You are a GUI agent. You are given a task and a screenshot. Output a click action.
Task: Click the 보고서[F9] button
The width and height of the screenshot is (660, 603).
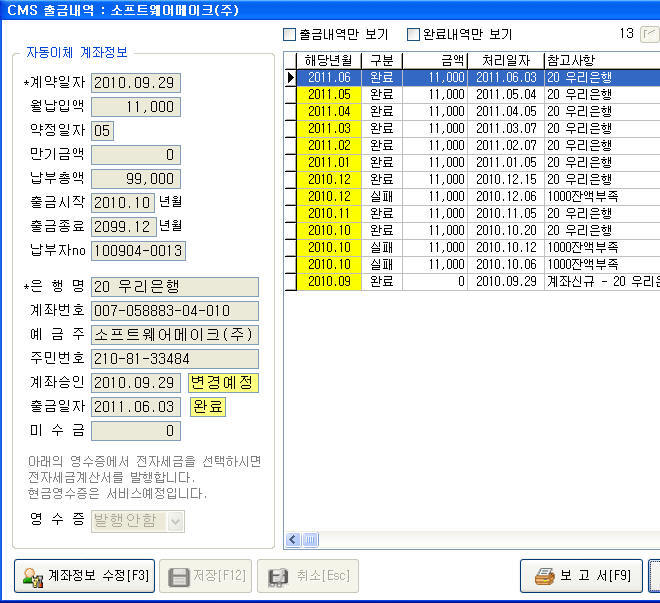coord(581,576)
